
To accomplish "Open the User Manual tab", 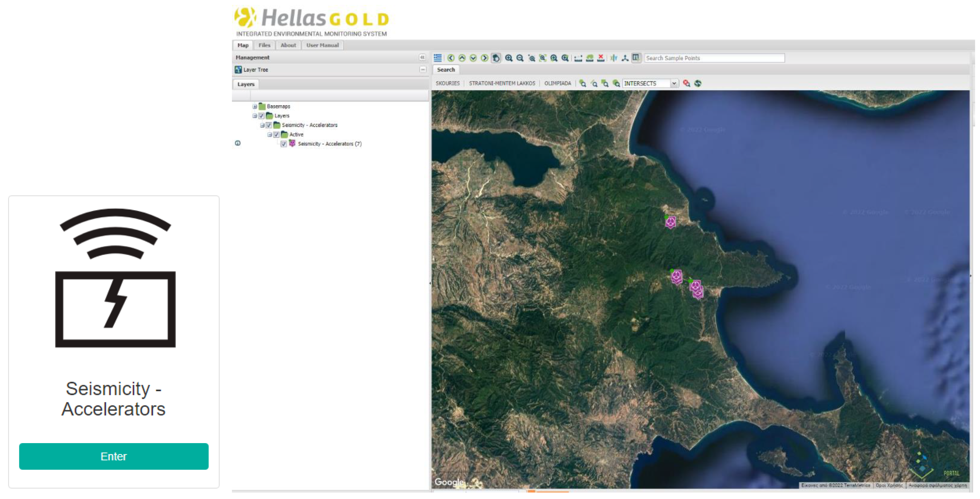I will point(322,45).
